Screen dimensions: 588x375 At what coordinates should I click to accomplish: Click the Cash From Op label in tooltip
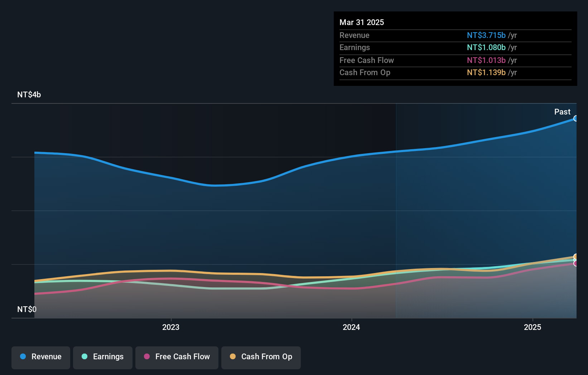coord(365,72)
